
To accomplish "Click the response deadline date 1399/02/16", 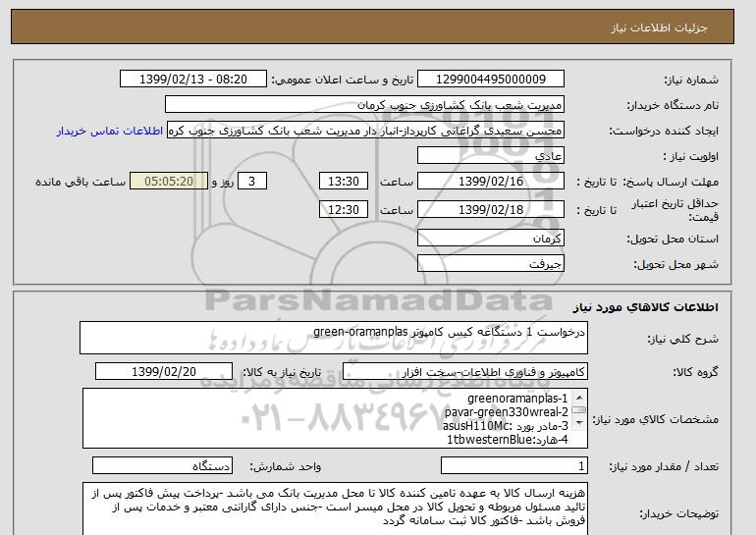I will 491,182.
